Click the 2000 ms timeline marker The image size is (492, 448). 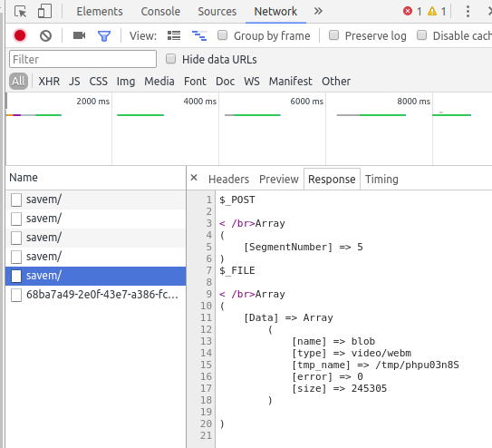pos(93,102)
